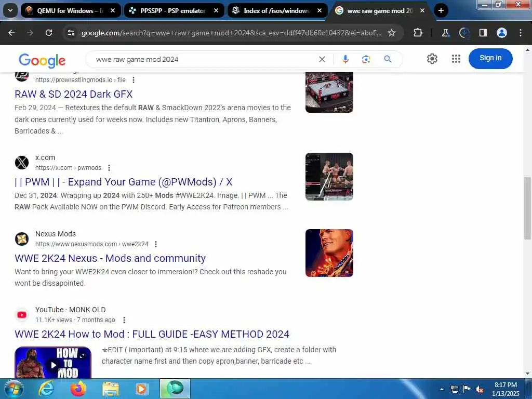Launch Firefox from the taskbar

pos(78,389)
